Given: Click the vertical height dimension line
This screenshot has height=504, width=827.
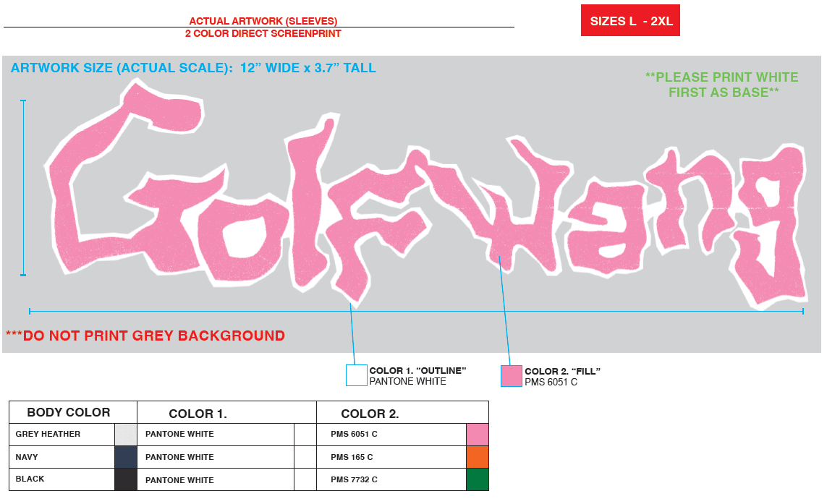Looking at the screenshot, I should point(23,188).
